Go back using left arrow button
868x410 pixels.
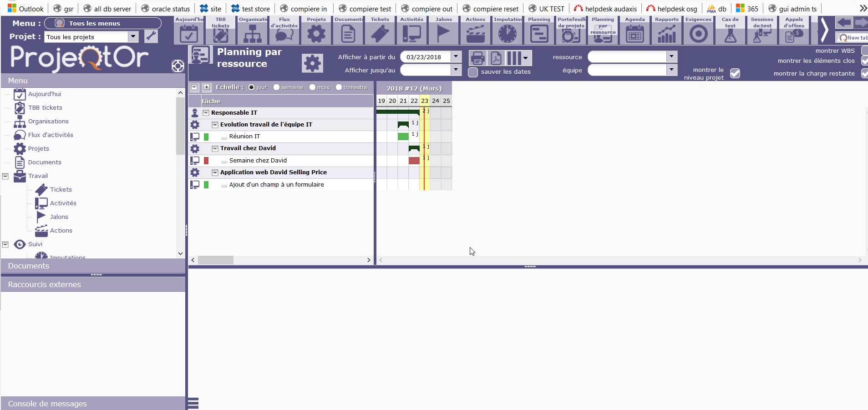click(844, 23)
